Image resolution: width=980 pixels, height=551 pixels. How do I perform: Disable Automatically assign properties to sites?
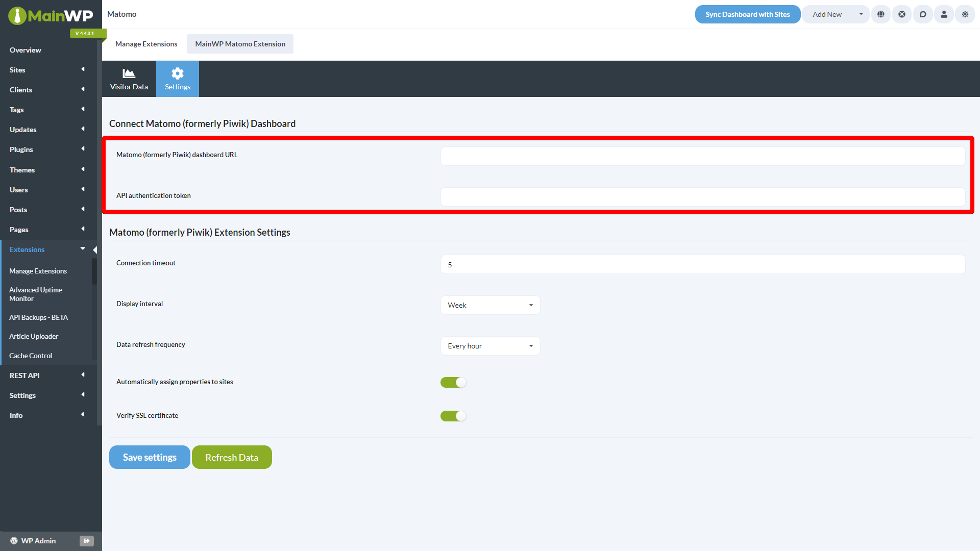point(453,382)
